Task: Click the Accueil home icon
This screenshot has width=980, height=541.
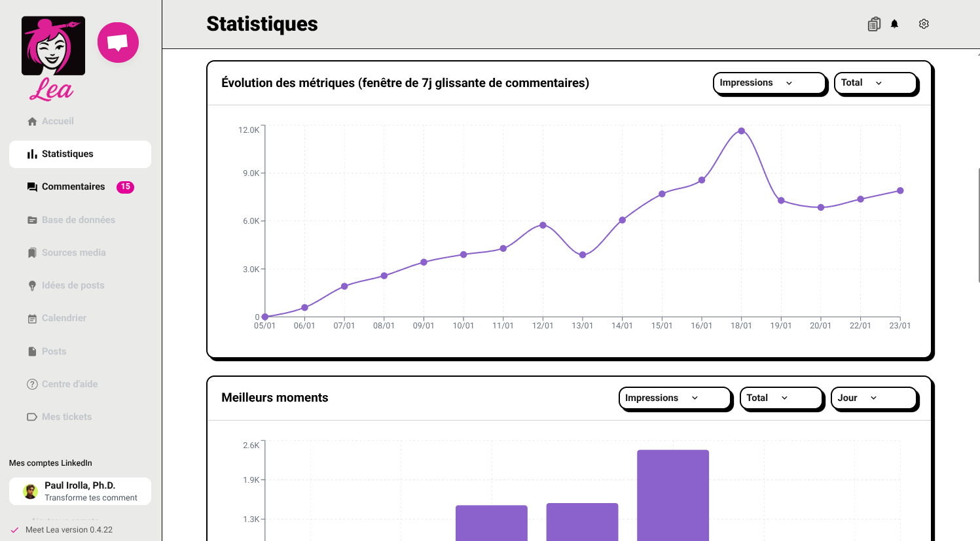Action: coord(32,122)
